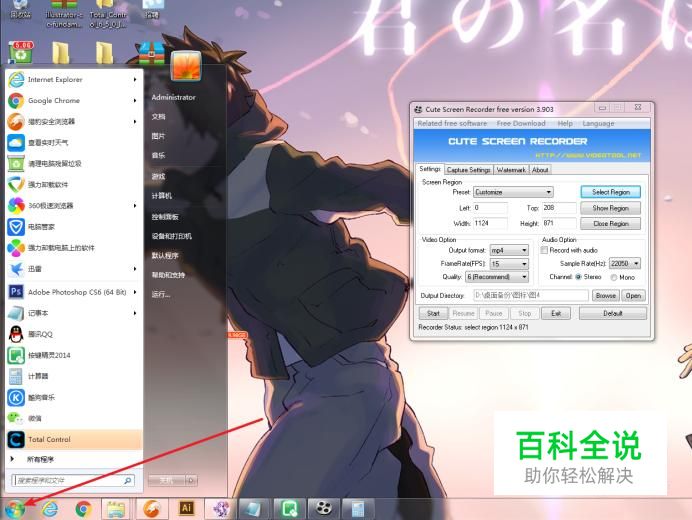Open the file explorer folder on the taskbar
The height and width of the screenshot is (520, 692).
[116, 509]
